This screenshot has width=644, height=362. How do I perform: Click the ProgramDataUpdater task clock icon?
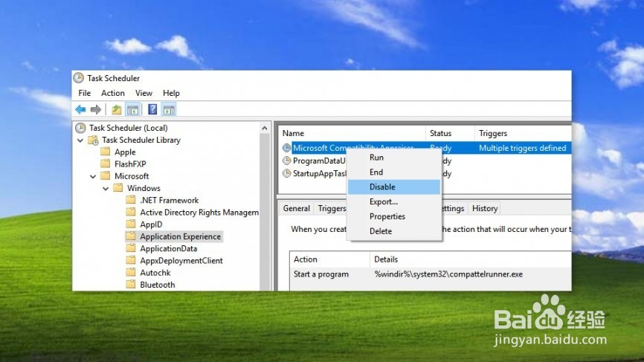[287, 161]
